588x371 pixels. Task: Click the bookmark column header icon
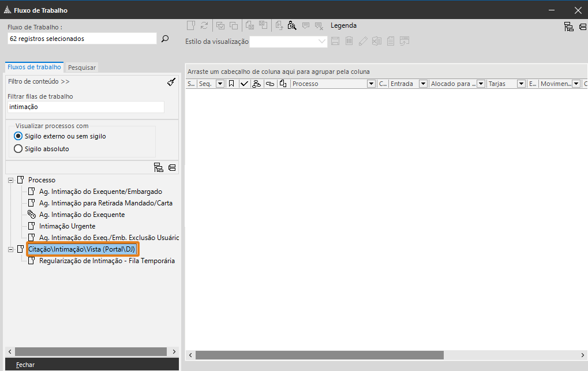pyautogui.click(x=231, y=84)
